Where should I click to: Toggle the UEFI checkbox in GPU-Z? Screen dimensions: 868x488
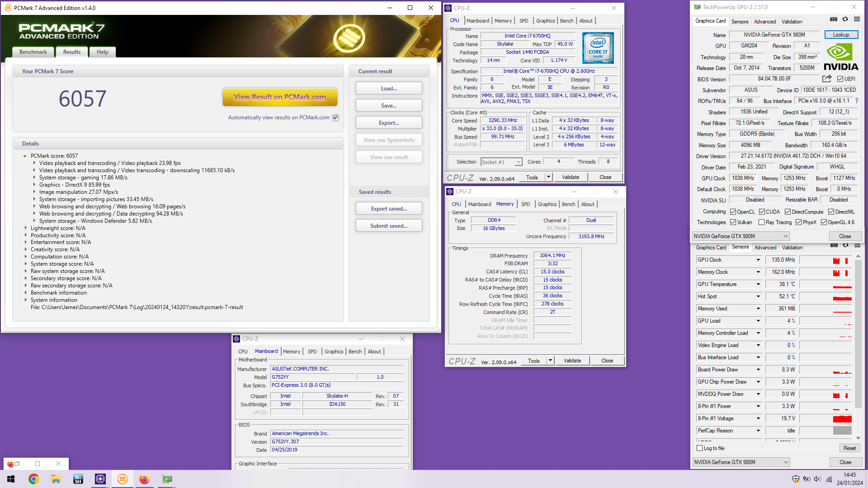pyautogui.click(x=840, y=79)
